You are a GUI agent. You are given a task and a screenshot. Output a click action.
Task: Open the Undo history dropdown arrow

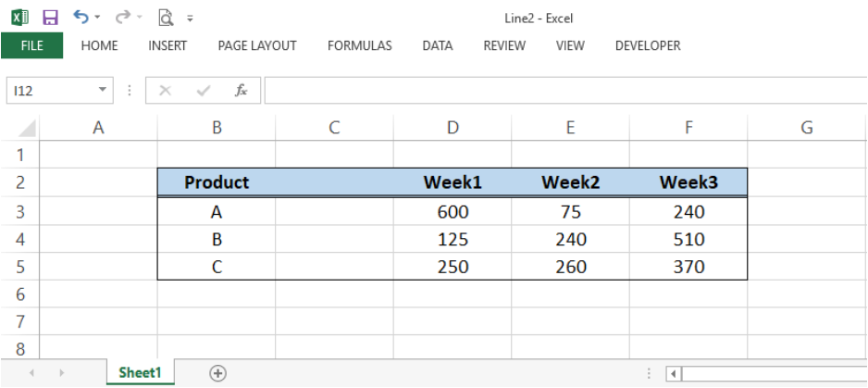tap(97, 18)
